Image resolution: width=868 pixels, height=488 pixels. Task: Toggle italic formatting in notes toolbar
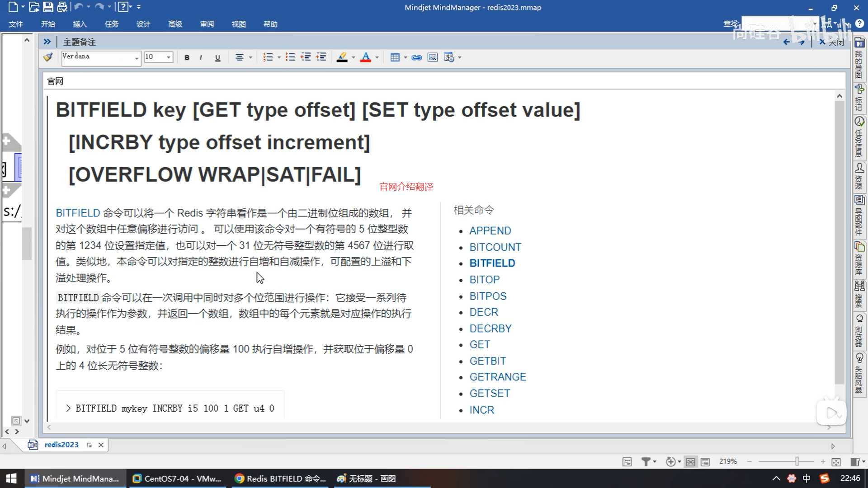201,57
